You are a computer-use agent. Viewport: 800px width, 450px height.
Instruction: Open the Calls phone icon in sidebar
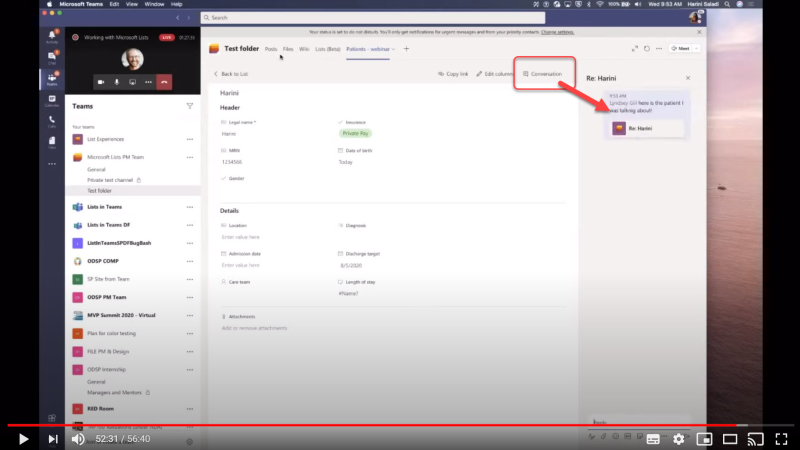pyautogui.click(x=52, y=121)
